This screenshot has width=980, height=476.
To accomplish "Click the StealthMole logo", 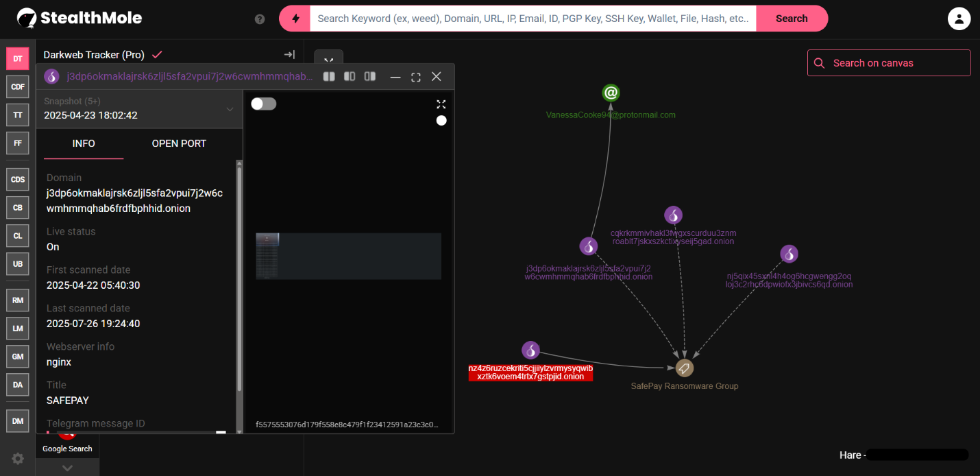I will point(79,19).
